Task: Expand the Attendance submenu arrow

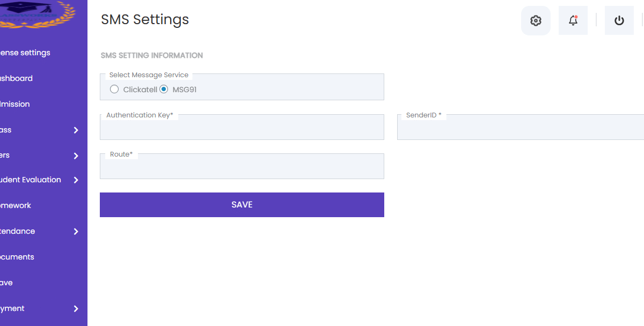Action: pyautogui.click(x=76, y=232)
